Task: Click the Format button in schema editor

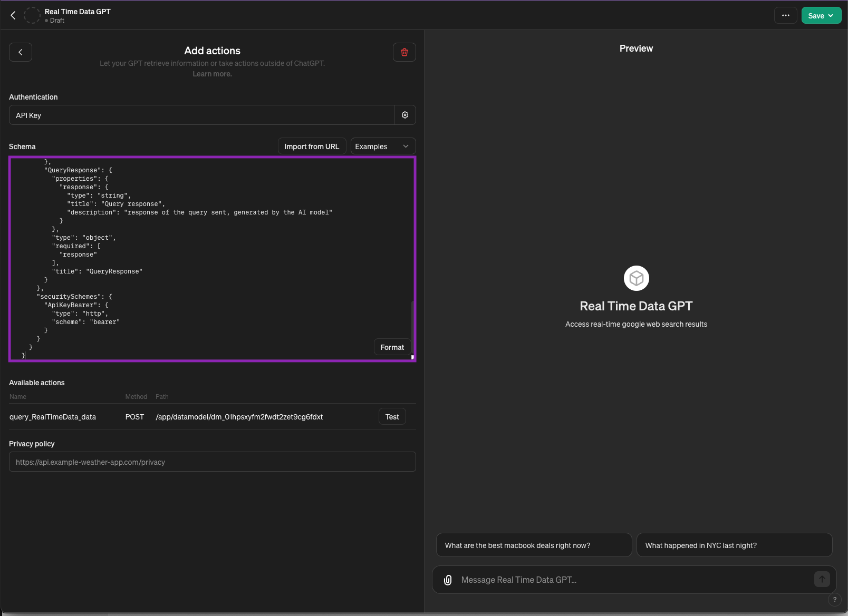Action: click(x=392, y=347)
